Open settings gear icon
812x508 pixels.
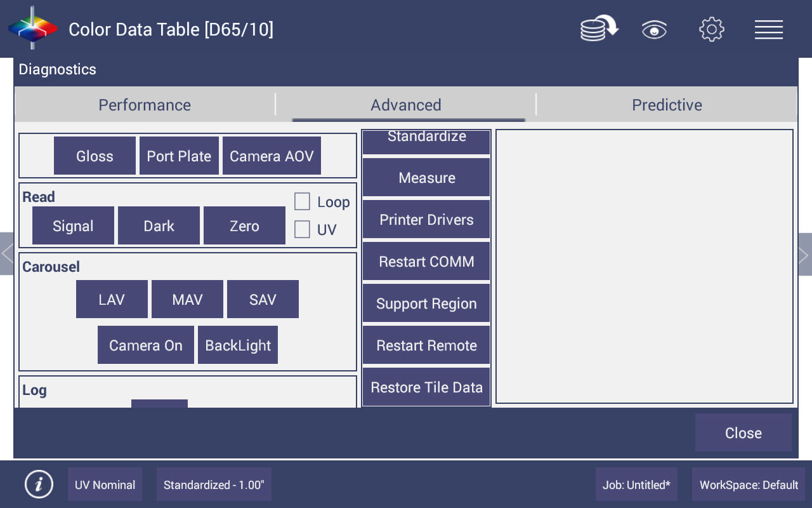pos(712,29)
